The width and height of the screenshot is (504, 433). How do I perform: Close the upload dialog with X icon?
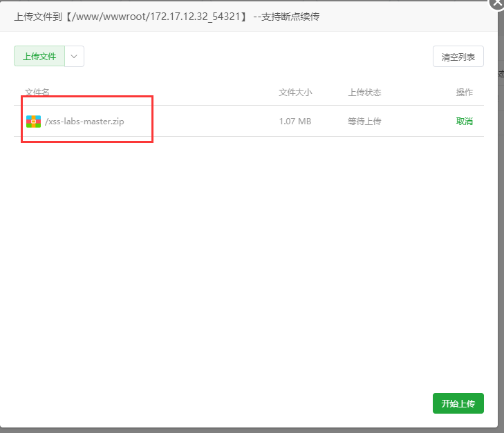(497, 3)
